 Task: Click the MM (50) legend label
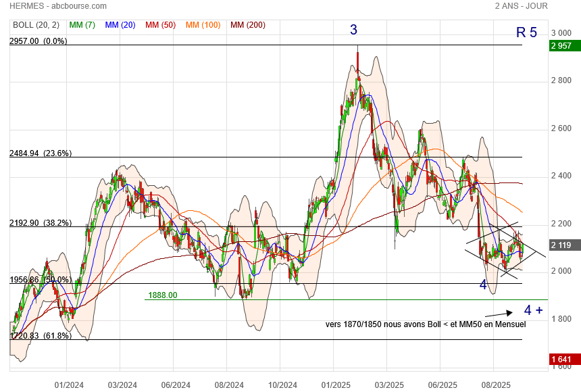point(160,25)
